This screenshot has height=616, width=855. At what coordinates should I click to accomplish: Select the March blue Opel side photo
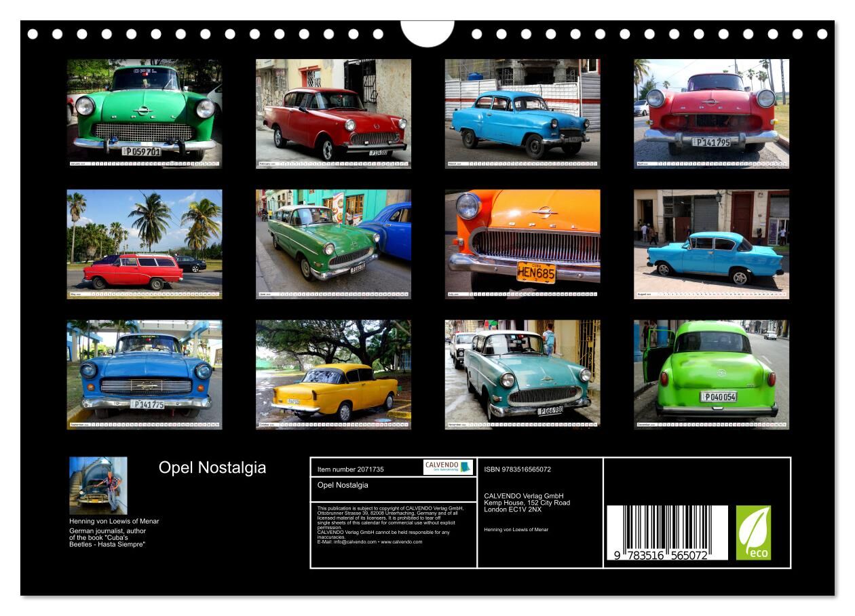pyautogui.click(x=522, y=110)
